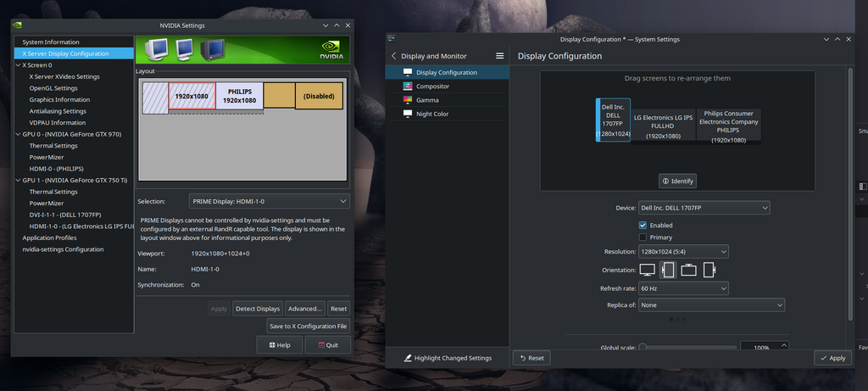Go back using the Display and Monitor arrow
The width and height of the screenshot is (868, 391).
pyautogui.click(x=394, y=56)
